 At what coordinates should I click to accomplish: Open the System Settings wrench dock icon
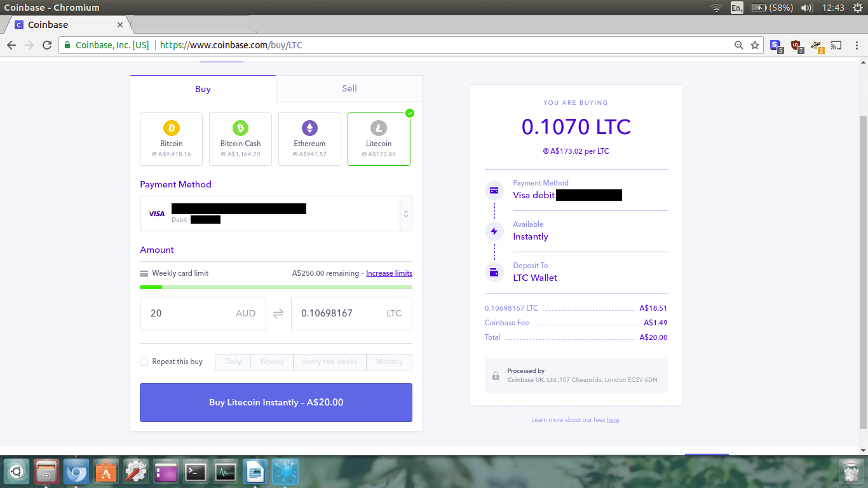click(x=136, y=472)
